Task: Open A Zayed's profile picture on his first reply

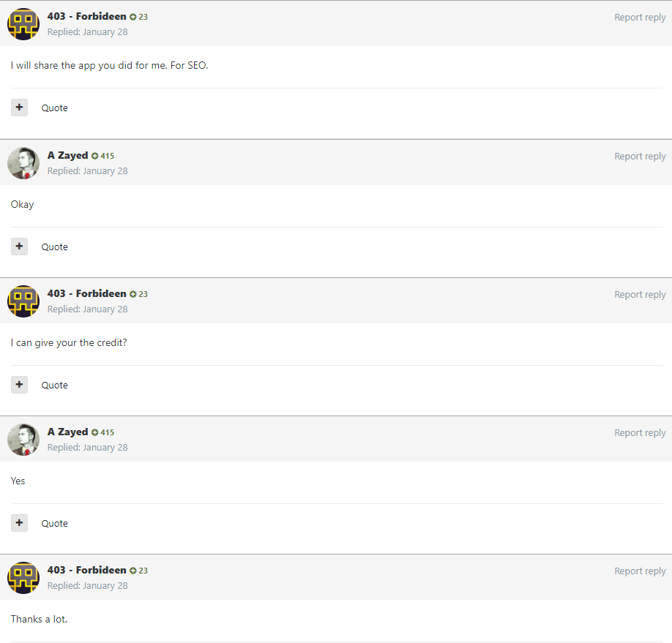Action: 23,162
